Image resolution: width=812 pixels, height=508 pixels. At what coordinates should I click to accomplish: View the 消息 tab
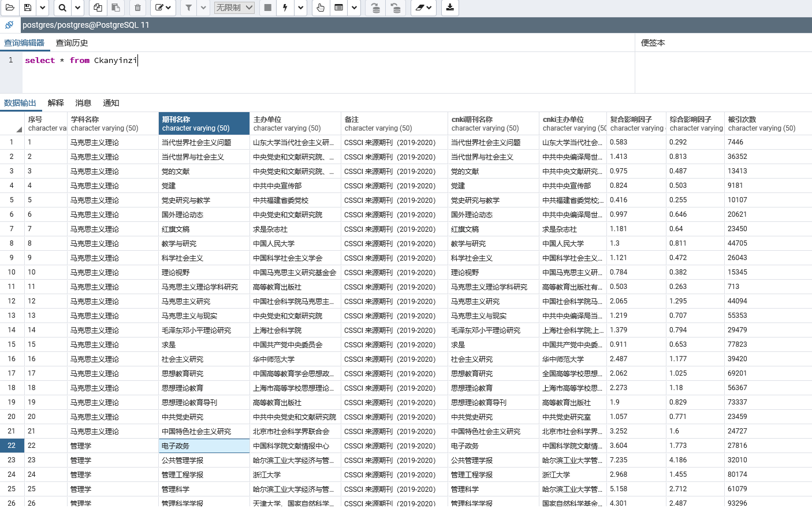(83, 103)
